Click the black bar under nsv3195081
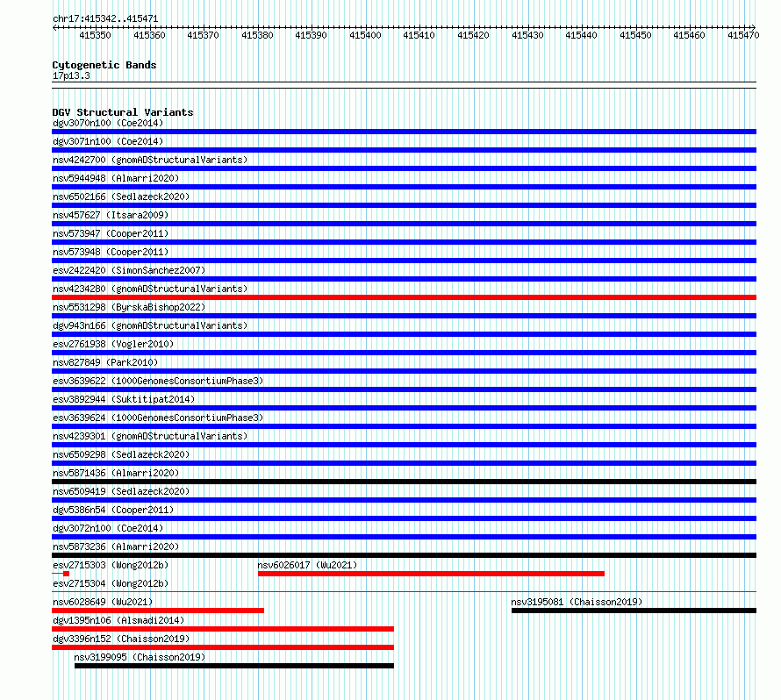 point(634,611)
